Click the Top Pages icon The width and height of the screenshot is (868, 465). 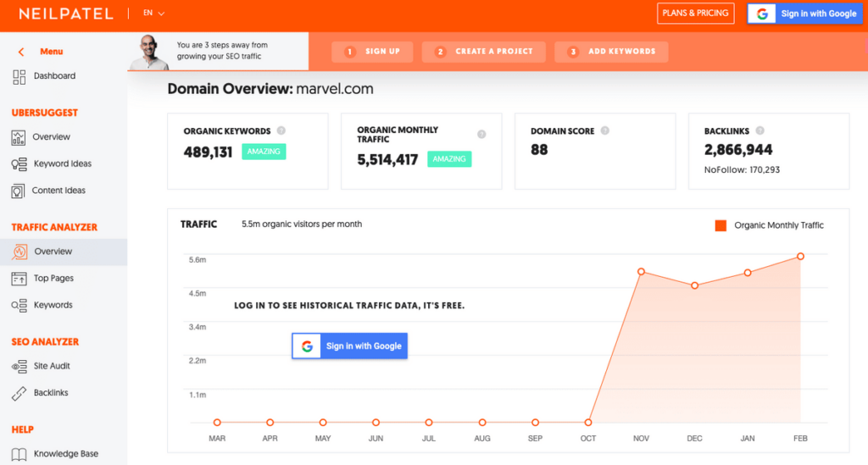[x=19, y=279]
